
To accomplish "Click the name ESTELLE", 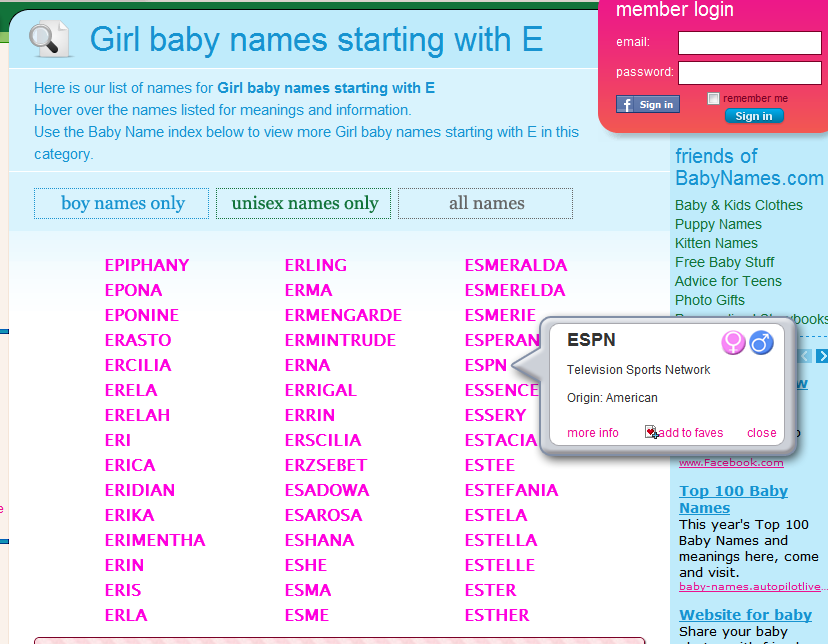I will (500, 565).
